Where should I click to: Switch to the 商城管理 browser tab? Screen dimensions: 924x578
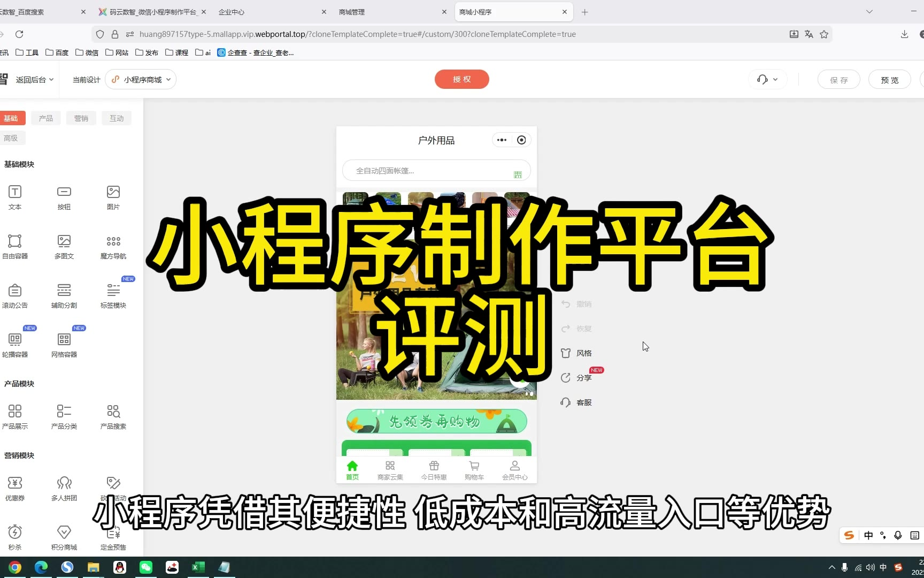pyautogui.click(x=393, y=12)
